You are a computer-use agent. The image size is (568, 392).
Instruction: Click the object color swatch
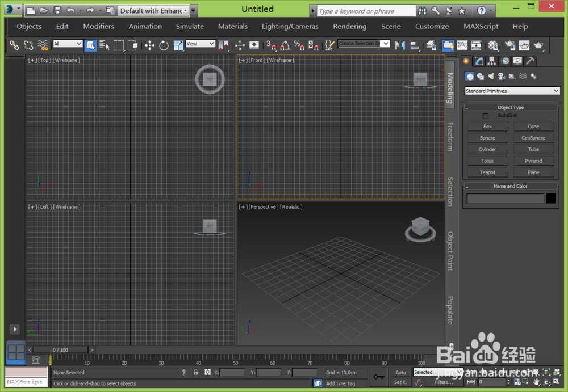(x=551, y=199)
